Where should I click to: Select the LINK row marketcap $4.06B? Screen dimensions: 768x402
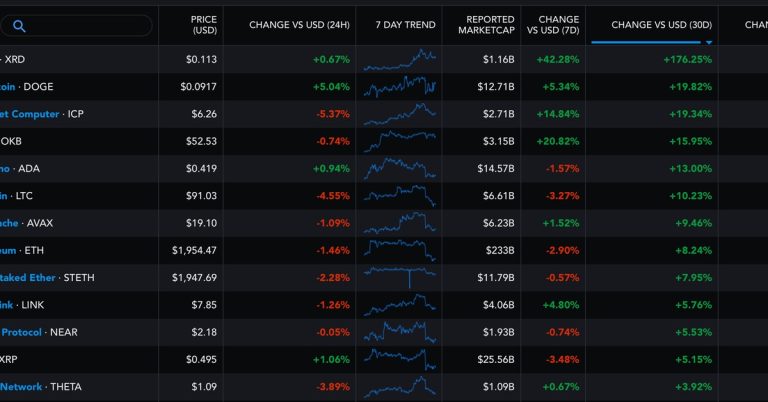(x=497, y=304)
